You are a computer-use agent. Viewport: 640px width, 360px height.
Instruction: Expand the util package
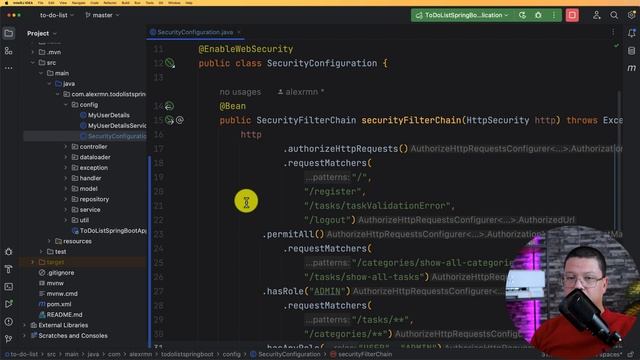tap(66, 220)
